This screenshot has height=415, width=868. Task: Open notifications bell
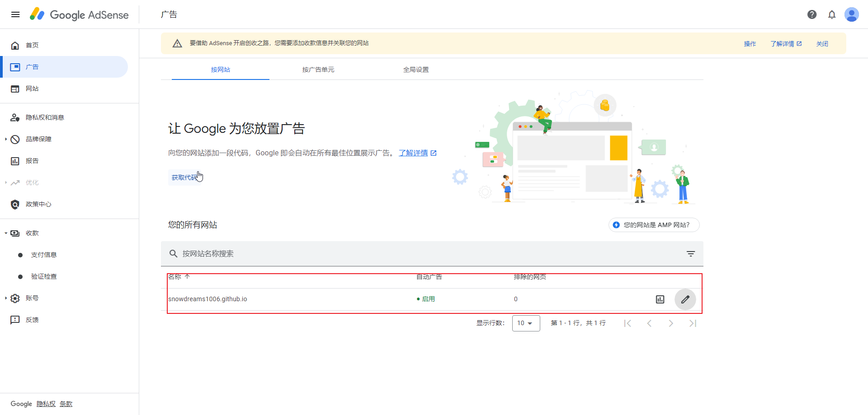click(x=832, y=14)
